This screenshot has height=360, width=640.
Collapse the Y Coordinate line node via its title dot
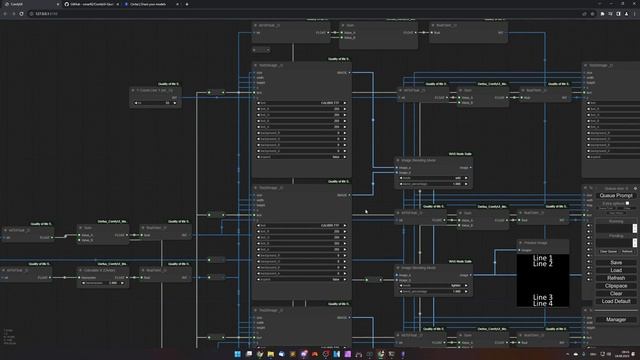click(x=133, y=90)
